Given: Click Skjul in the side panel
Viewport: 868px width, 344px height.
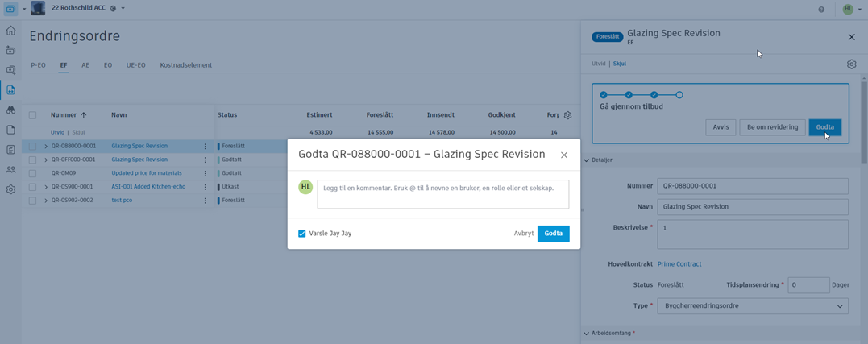Looking at the screenshot, I should coord(620,64).
